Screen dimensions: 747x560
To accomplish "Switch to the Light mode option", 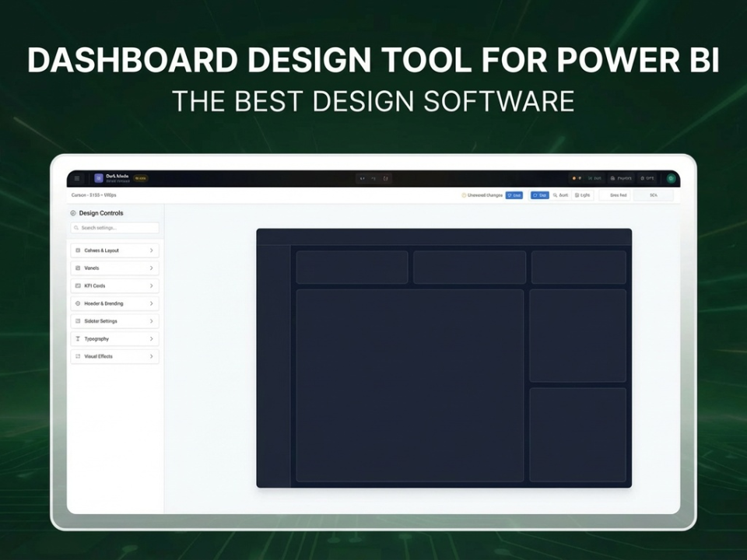I will (582, 195).
